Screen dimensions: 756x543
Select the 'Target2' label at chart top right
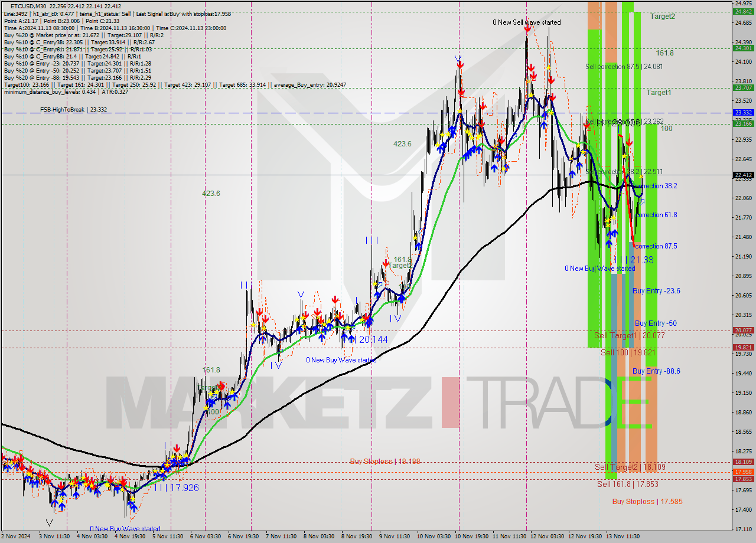tap(662, 17)
